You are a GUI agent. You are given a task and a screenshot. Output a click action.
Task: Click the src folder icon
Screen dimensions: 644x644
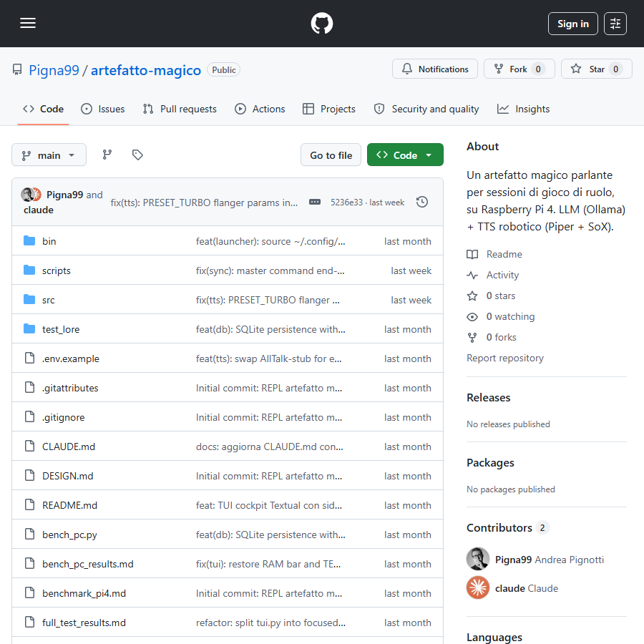(x=29, y=299)
